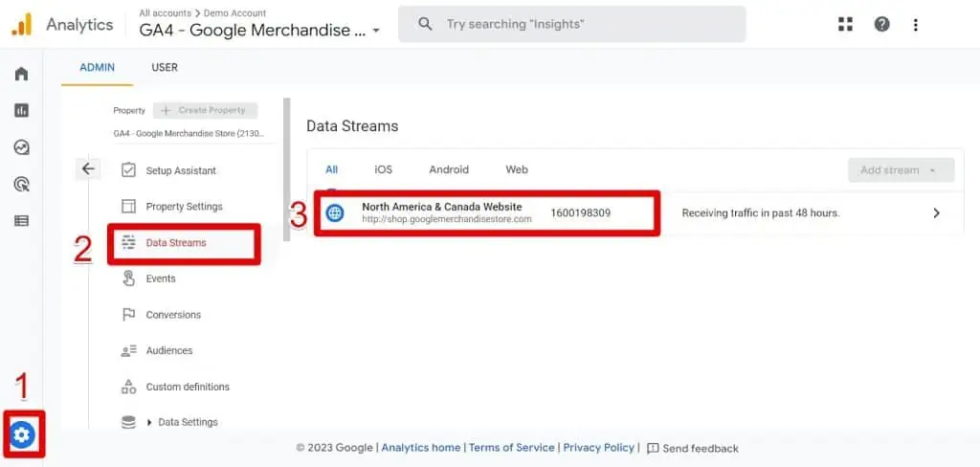Open the Terms of Service link
This screenshot has width=980, height=467.
512,448
